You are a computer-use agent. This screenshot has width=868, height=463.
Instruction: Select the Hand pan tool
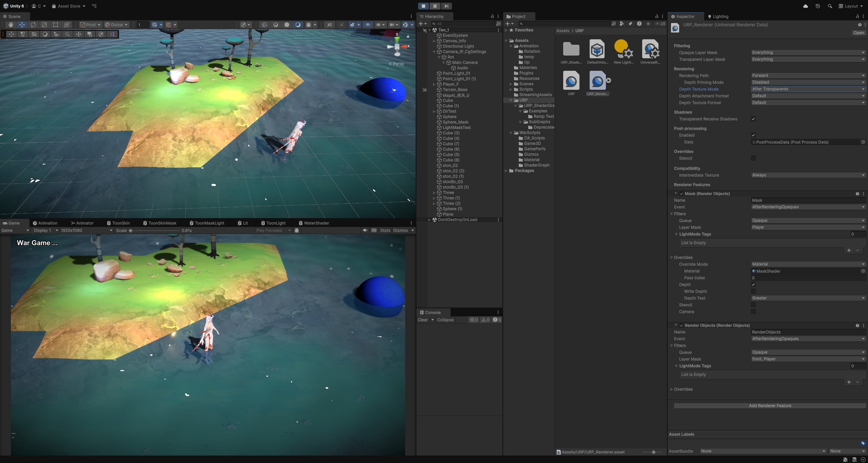[11, 24]
